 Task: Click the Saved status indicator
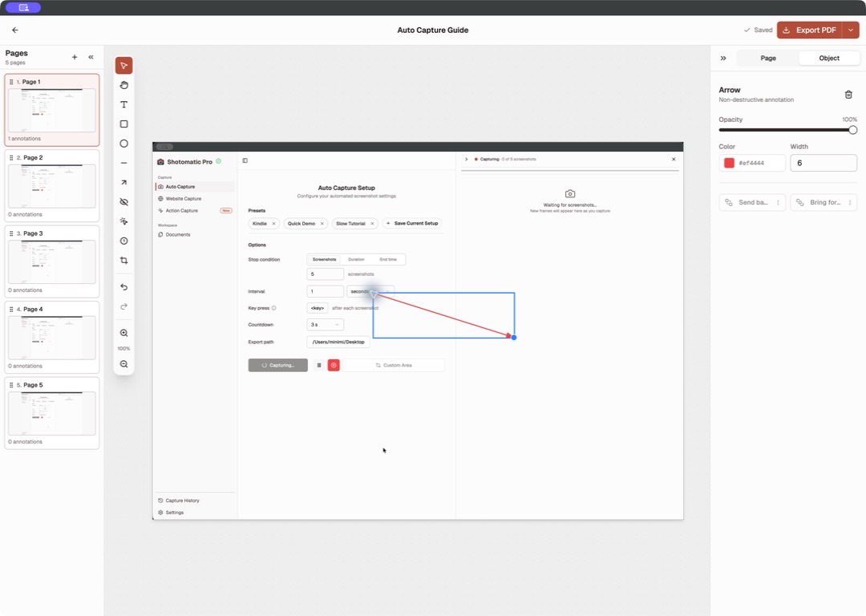pos(759,30)
